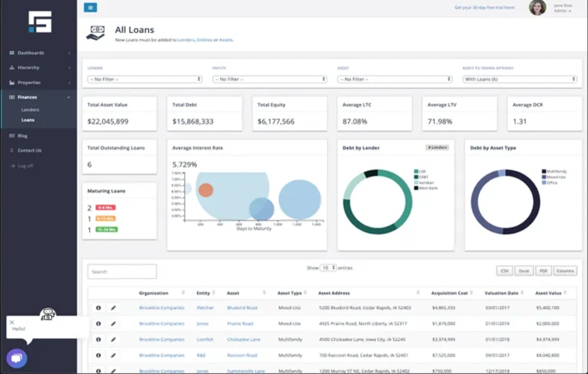Open the Columns visibility button

565,271
